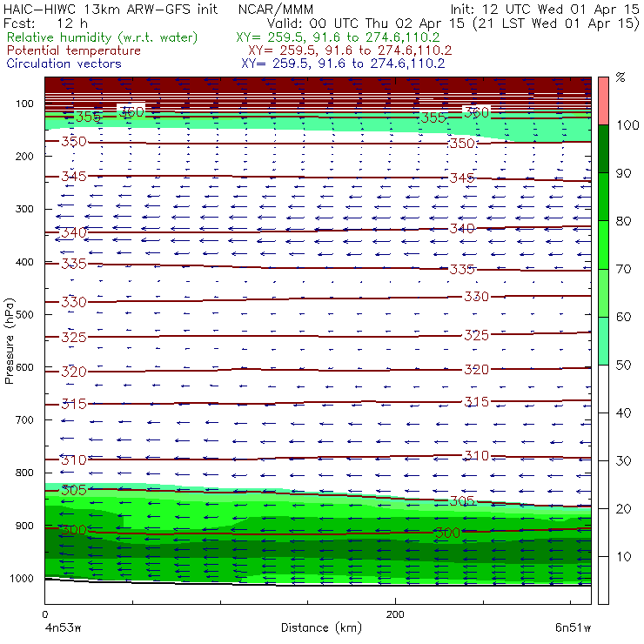Click the '200' km distance axis tick label
Screen dimensions: 644x644
(395, 614)
